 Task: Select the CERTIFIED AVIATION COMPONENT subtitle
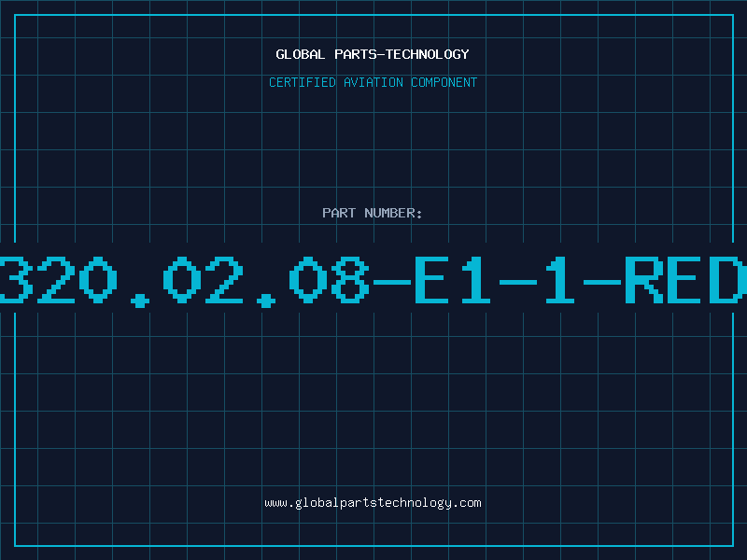coord(373,82)
